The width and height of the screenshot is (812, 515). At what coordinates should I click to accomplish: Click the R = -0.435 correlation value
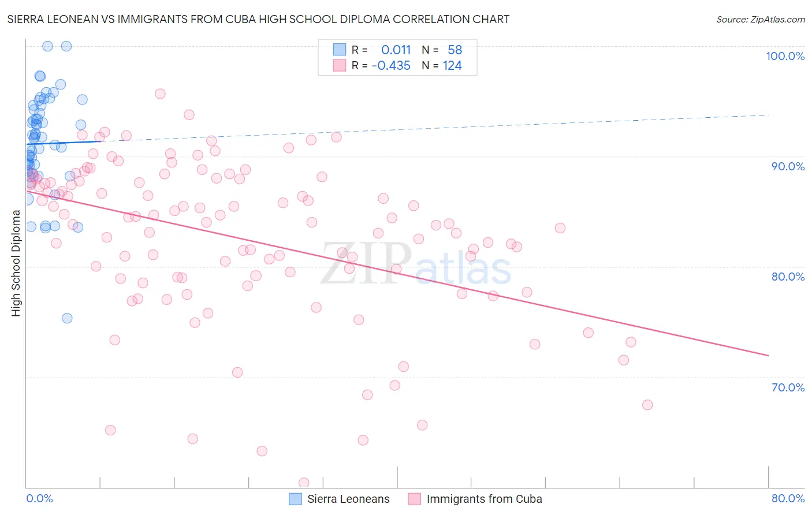click(381, 65)
